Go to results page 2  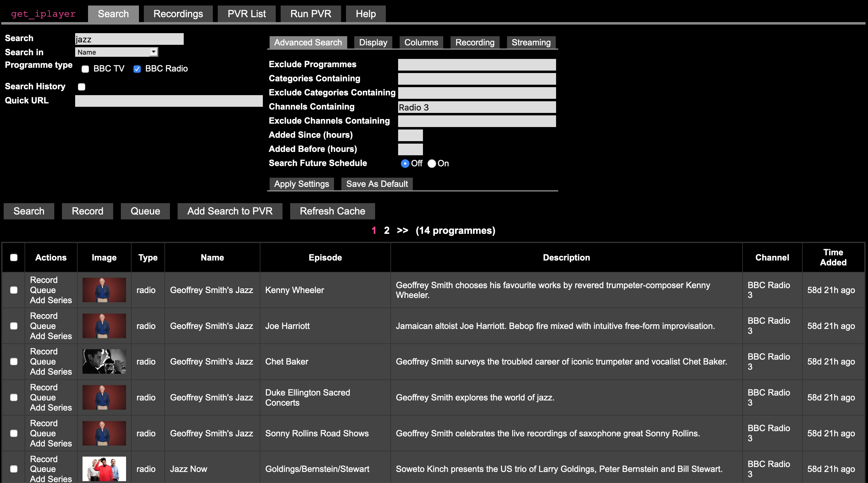386,230
